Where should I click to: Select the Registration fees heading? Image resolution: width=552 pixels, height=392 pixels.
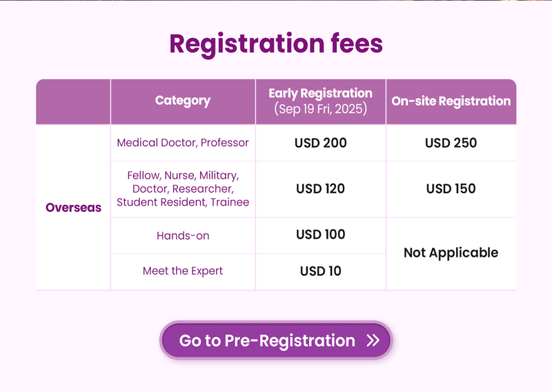(276, 44)
